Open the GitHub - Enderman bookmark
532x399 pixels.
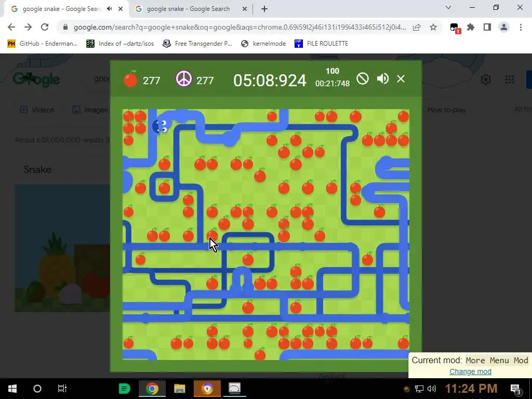(43, 44)
